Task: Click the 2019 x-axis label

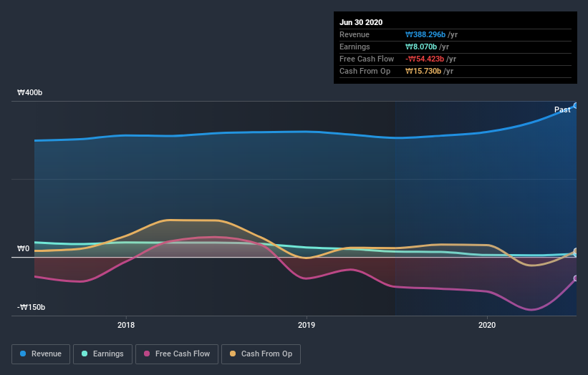Action: pyautogui.click(x=307, y=325)
